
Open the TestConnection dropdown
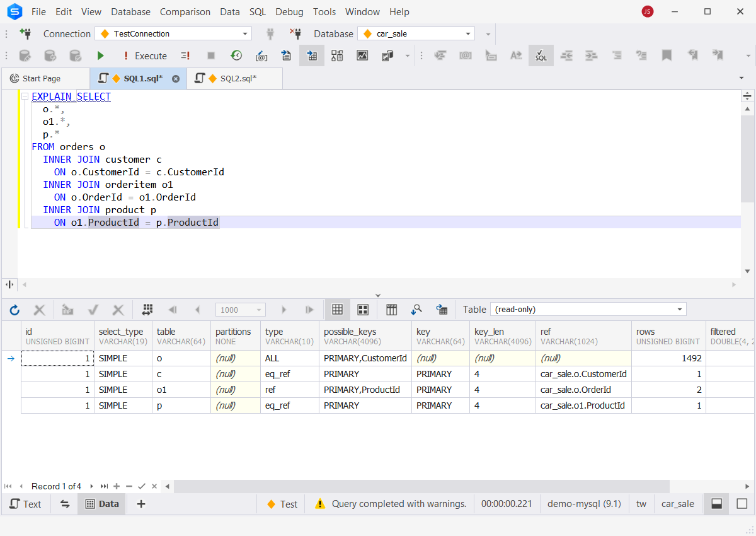[x=246, y=33]
